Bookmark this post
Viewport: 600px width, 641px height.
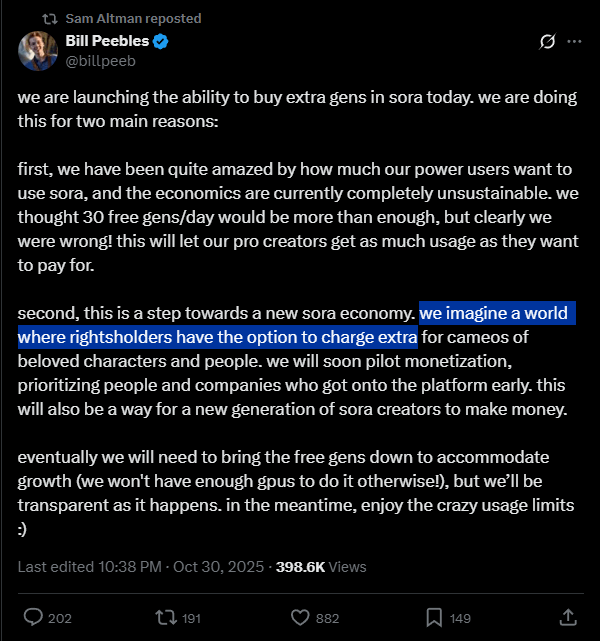434,617
